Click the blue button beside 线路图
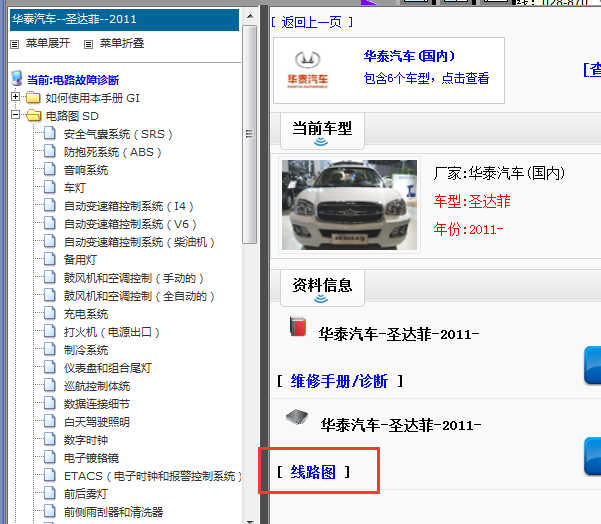 pyautogui.click(x=593, y=456)
